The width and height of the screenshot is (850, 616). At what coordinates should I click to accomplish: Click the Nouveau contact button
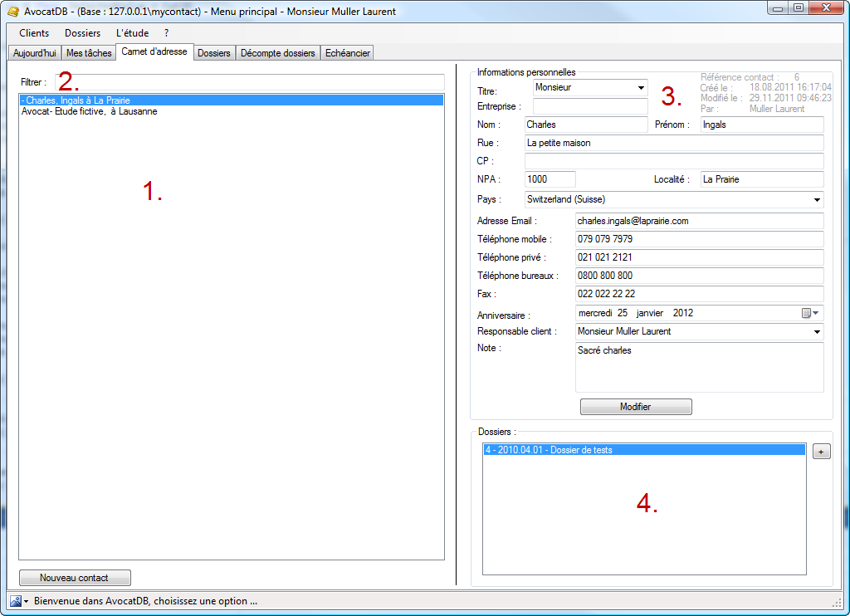(75, 578)
